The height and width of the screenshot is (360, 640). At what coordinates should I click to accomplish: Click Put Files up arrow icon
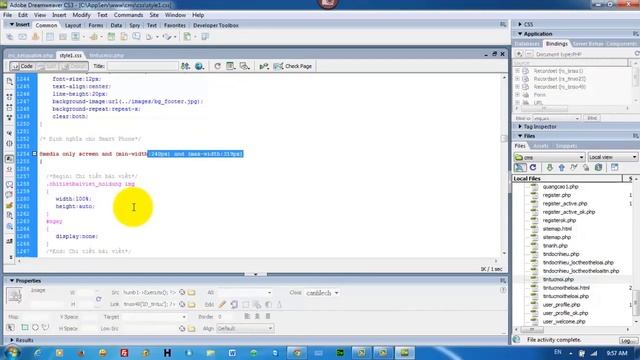point(562,168)
